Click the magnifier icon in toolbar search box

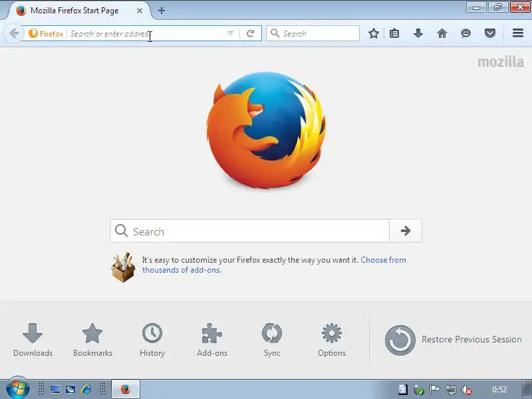click(275, 33)
